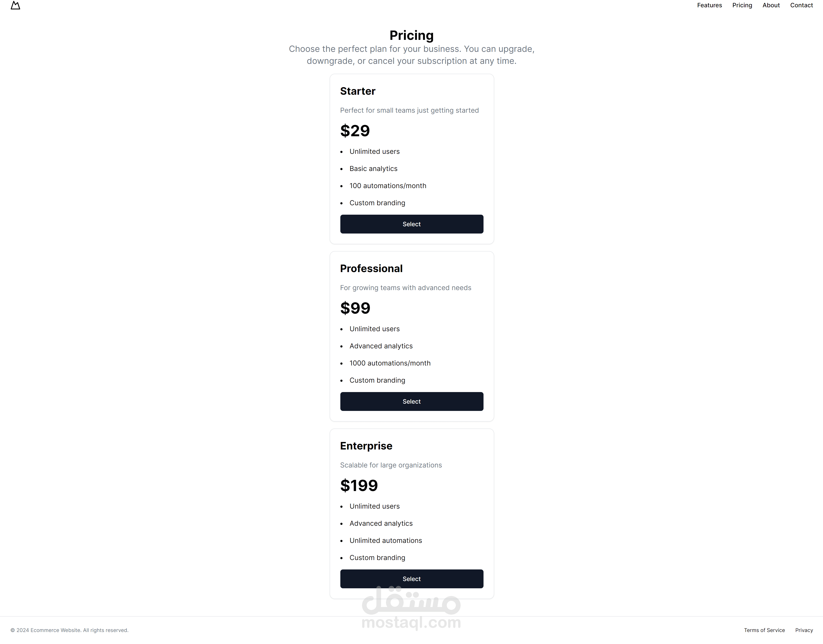Click the Basic analytics list item

click(x=373, y=169)
